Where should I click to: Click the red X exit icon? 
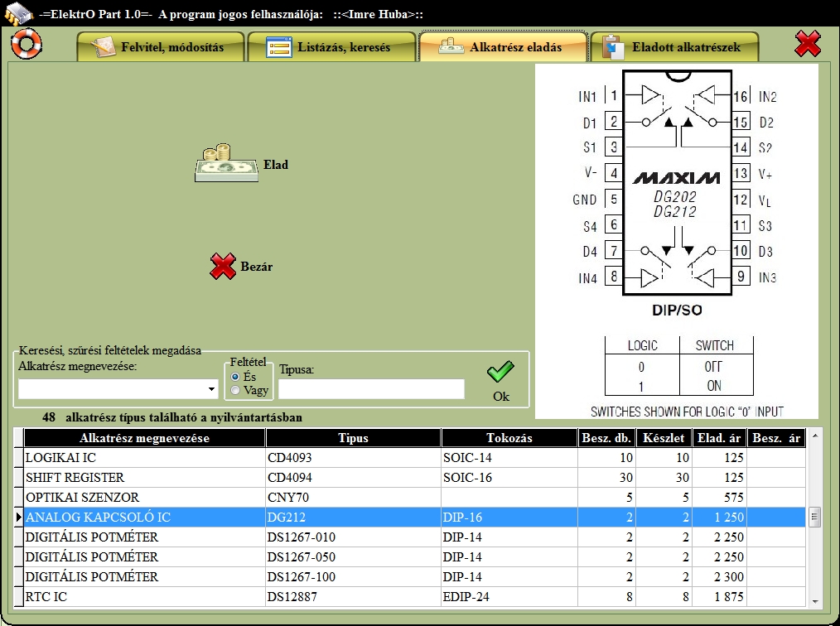808,44
